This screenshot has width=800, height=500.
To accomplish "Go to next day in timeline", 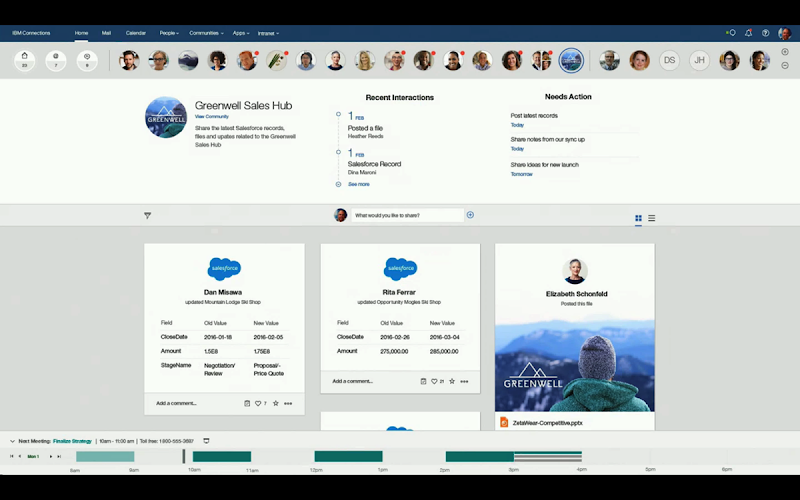I will [x=51, y=456].
